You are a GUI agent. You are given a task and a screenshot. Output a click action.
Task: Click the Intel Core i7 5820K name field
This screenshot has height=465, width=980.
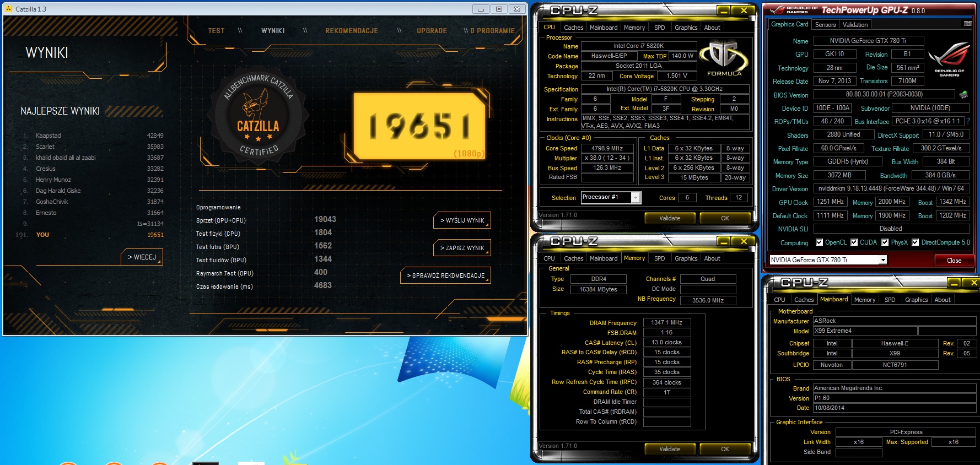[x=639, y=46]
